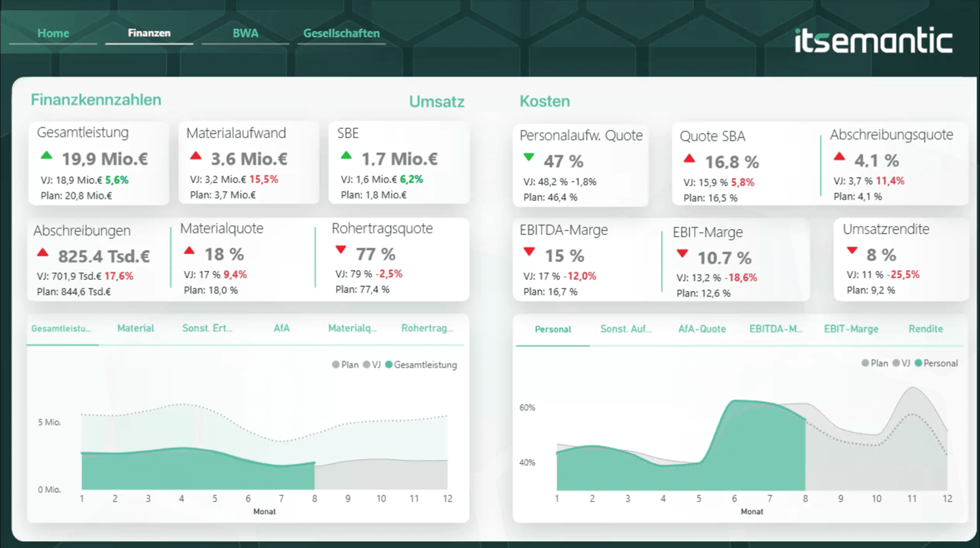980x548 pixels.
Task: Open the AfA-Quote chart tab
Action: pyautogui.click(x=702, y=329)
